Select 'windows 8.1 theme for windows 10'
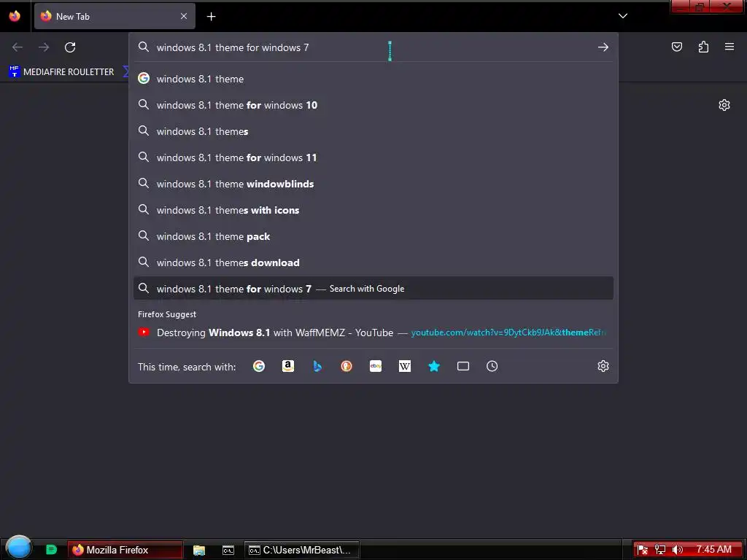This screenshot has width=747, height=560. [373, 105]
